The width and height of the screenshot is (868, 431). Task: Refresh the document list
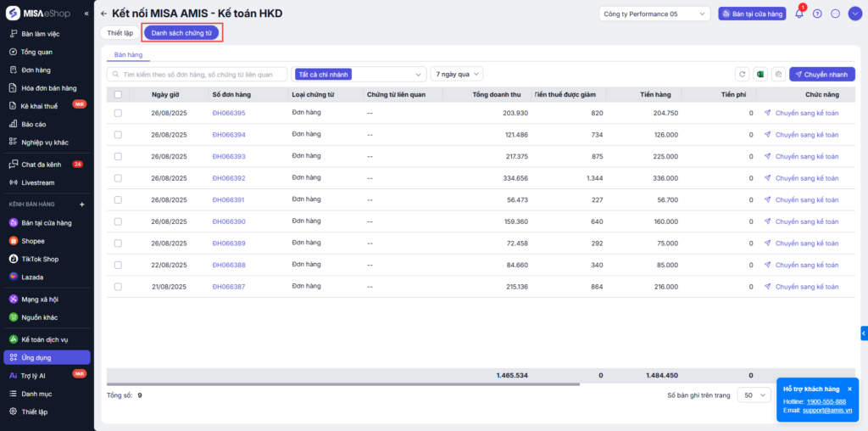742,75
